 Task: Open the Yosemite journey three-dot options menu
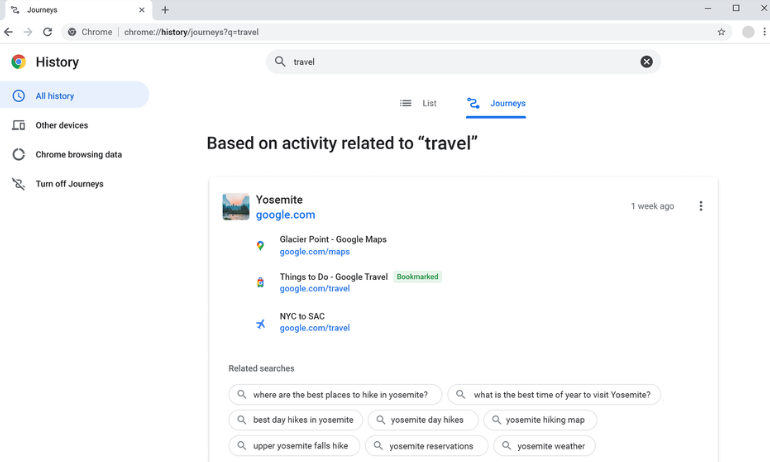(701, 206)
